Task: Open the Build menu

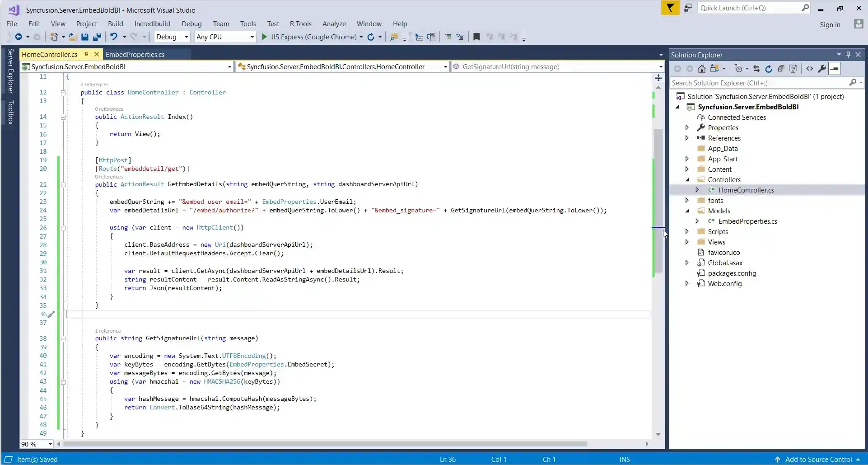Action: [x=115, y=24]
